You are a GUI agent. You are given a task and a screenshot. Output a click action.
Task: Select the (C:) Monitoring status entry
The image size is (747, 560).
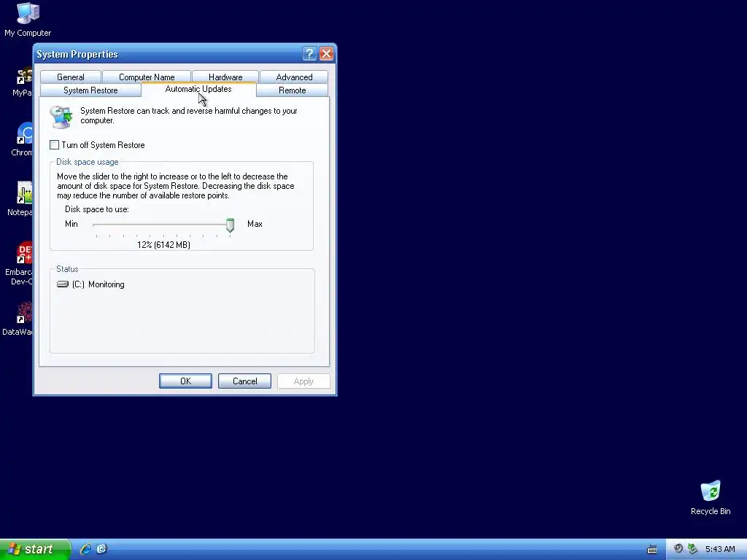tap(91, 284)
